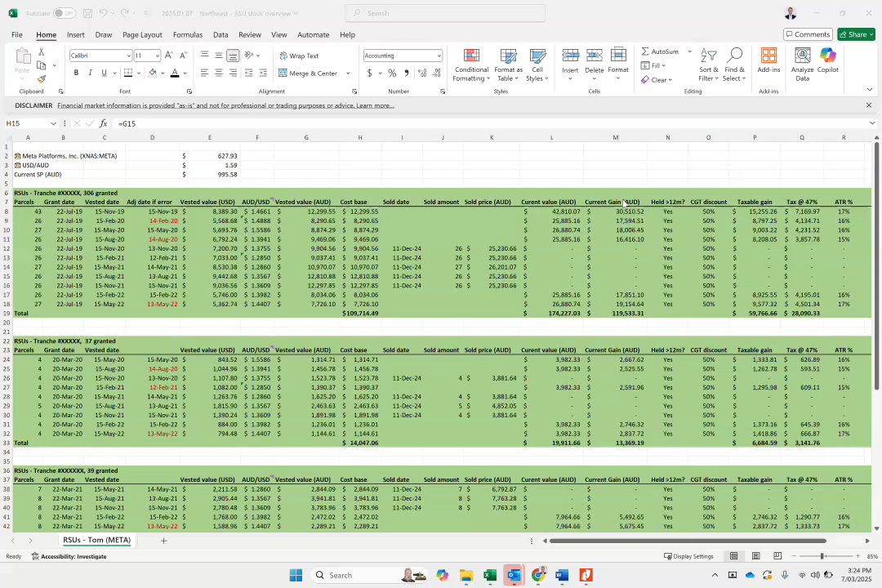Toggle Bold formatting
882x588 pixels.
(x=76, y=73)
